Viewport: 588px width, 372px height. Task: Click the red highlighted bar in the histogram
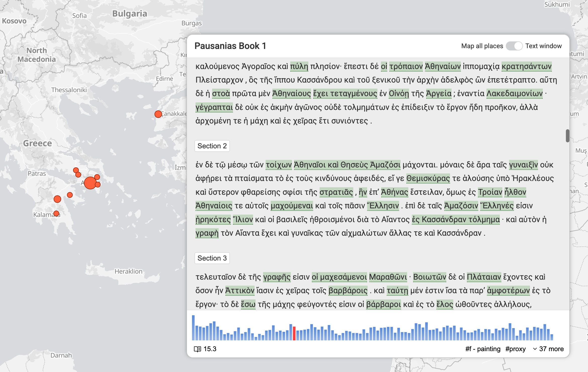(294, 333)
